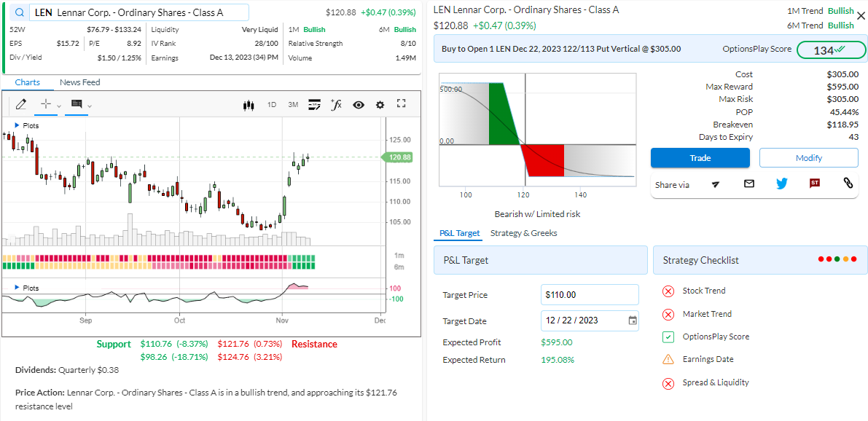Open Strategy & Greeks tab
The height and width of the screenshot is (421, 868).
point(524,233)
